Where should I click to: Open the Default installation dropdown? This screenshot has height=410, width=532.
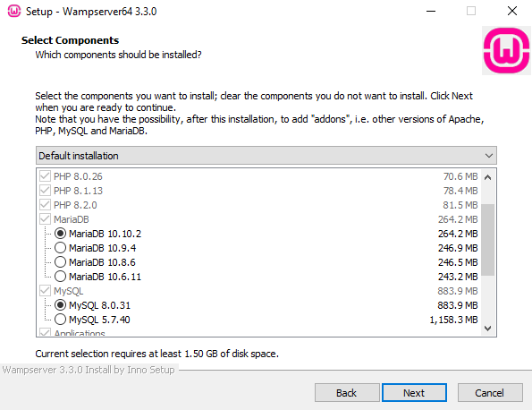266,156
